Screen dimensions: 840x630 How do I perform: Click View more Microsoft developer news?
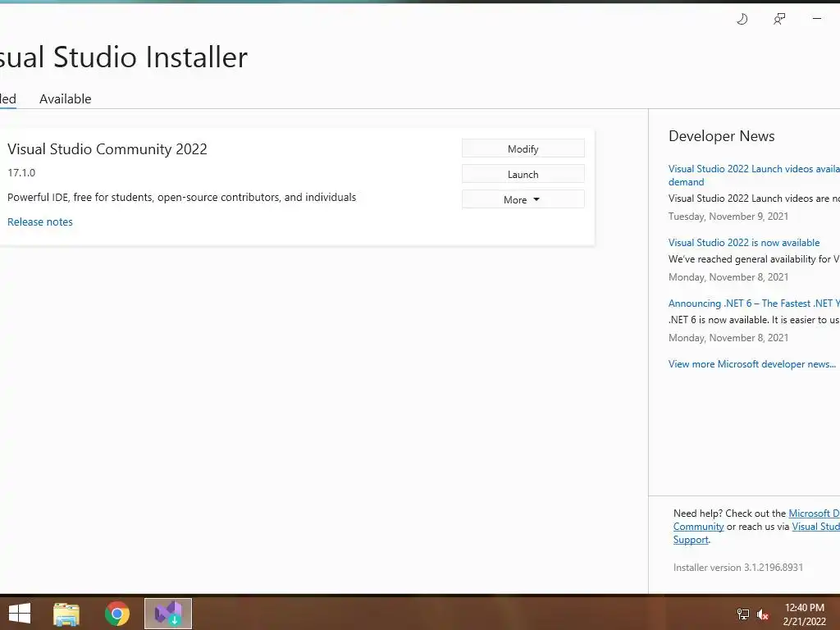[x=752, y=364]
